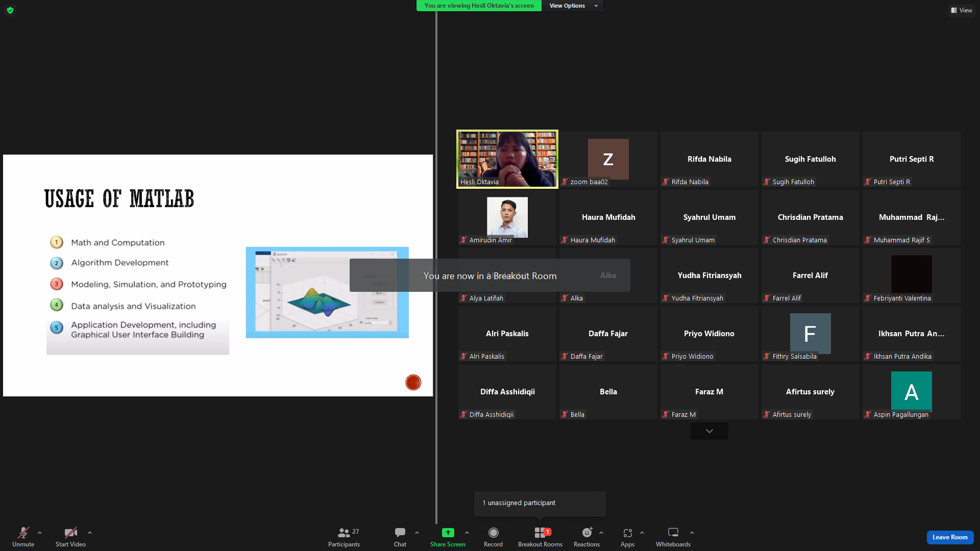The width and height of the screenshot is (980, 551).
Task: Click Leave Room button
Action: pos(950,537)
